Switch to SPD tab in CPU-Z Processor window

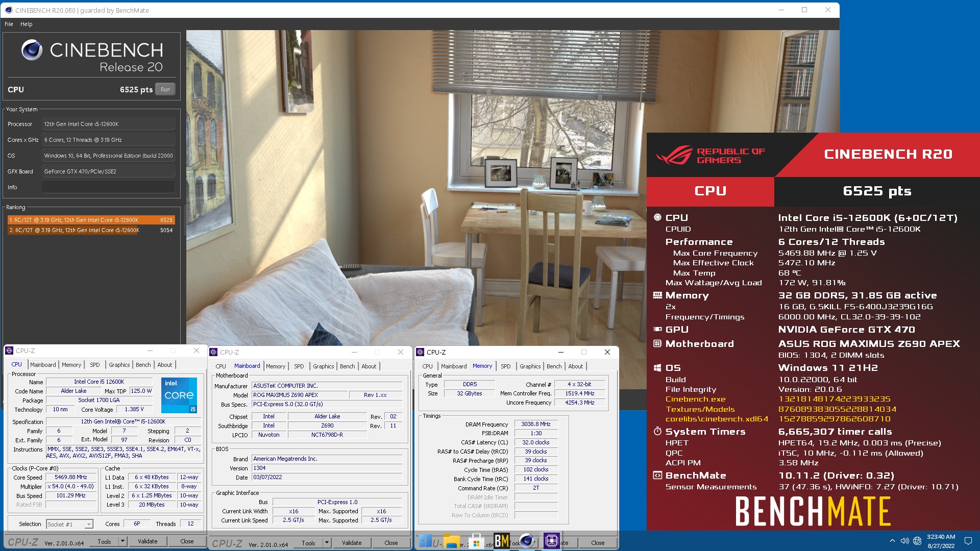[95, 365]
